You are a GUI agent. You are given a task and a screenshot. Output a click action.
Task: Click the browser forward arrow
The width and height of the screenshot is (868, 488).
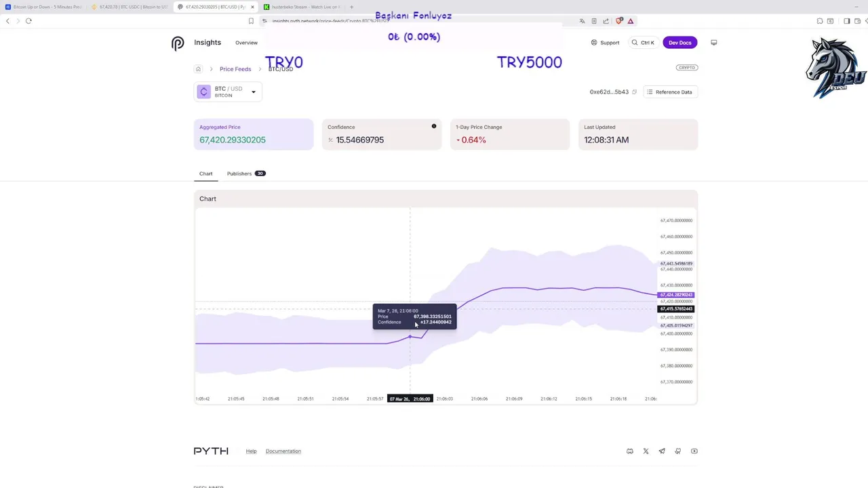click(18, 21)
